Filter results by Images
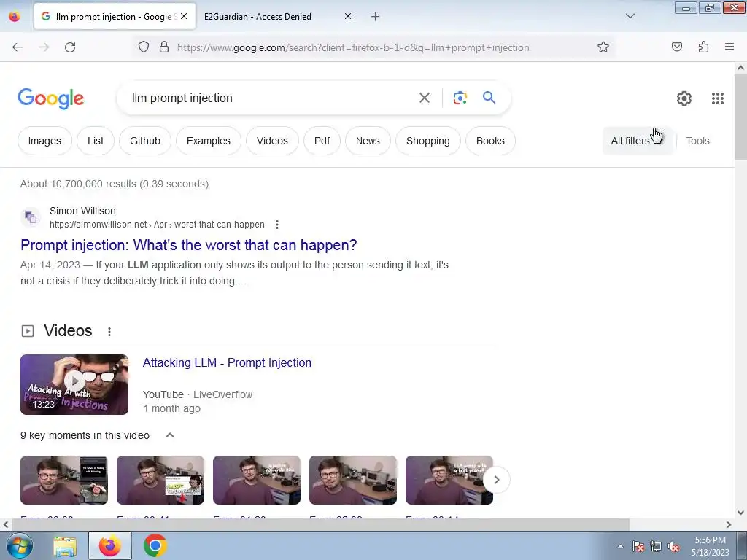This screenshot has width=747, height=560. tap(44, 141)
